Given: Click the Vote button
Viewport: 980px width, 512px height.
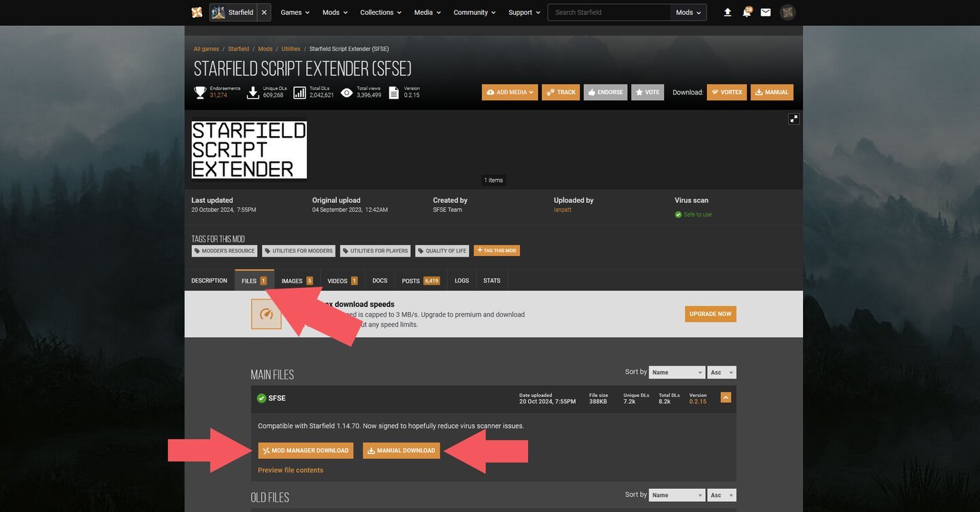Looking at the screenshot, I should pos(647,92).
